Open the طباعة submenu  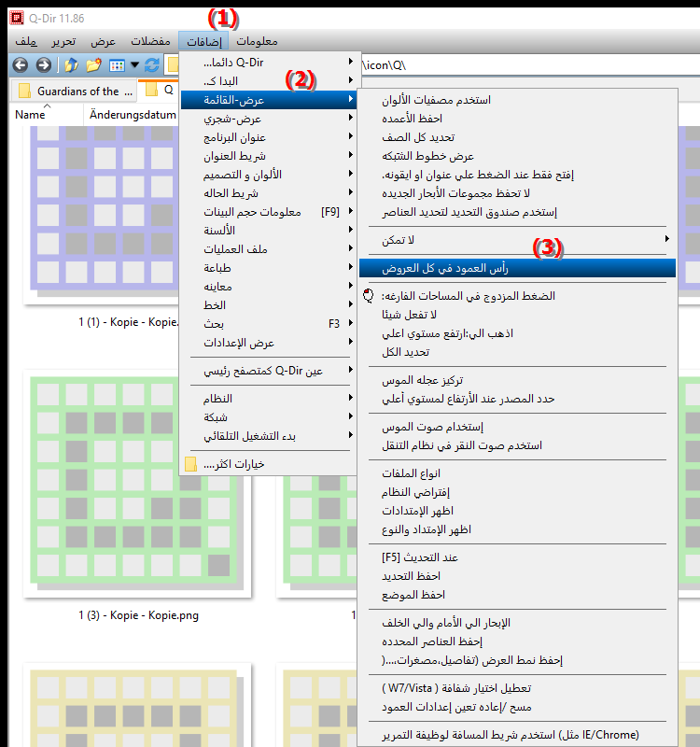click(269, 268)
